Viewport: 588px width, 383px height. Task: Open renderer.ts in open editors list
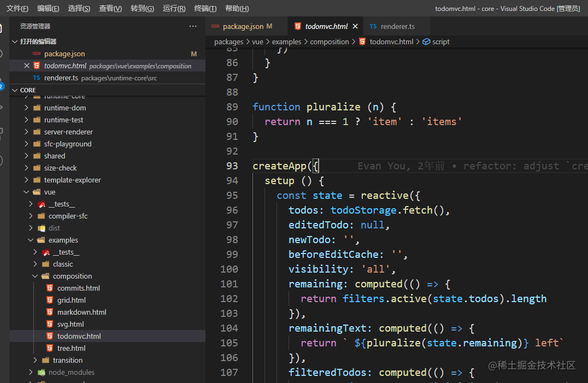(107, 78)
